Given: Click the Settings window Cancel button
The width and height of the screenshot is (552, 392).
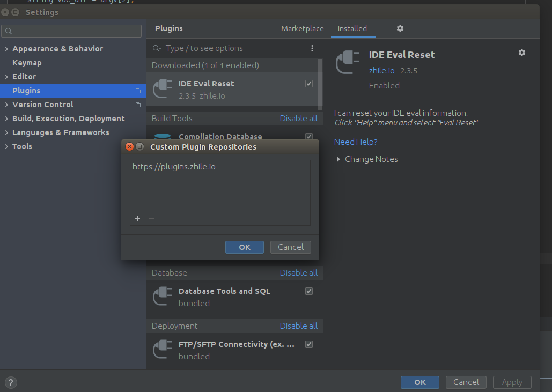Looking at the screenshot, I should 466,382.
